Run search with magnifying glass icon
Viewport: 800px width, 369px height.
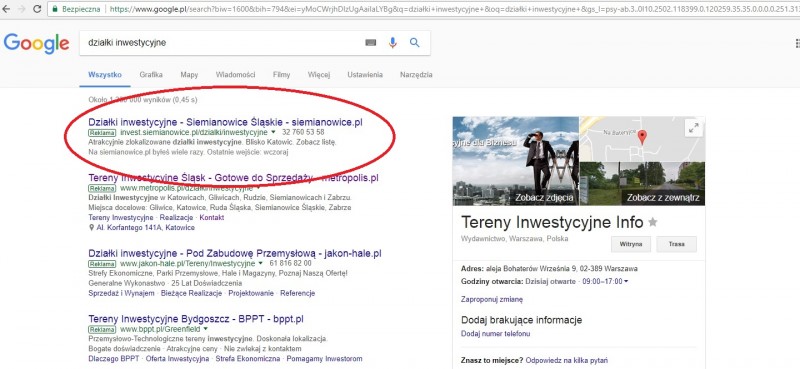pos(414,43)
